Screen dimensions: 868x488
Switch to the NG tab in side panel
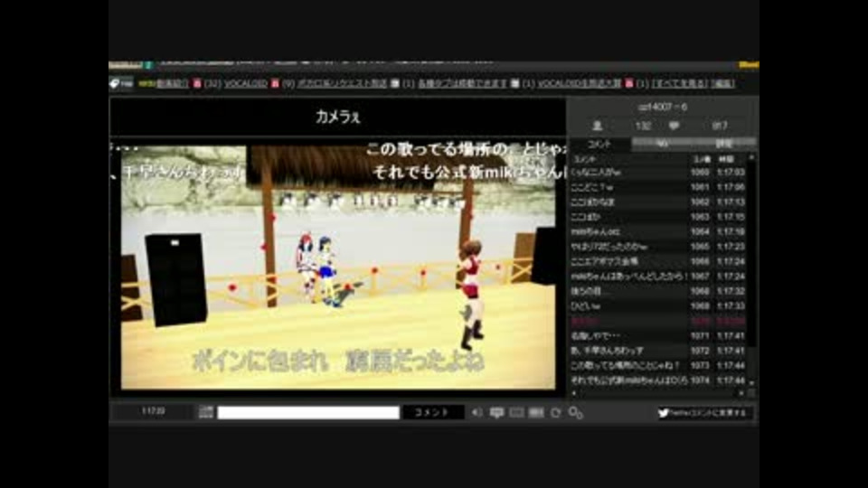point(662,144)
